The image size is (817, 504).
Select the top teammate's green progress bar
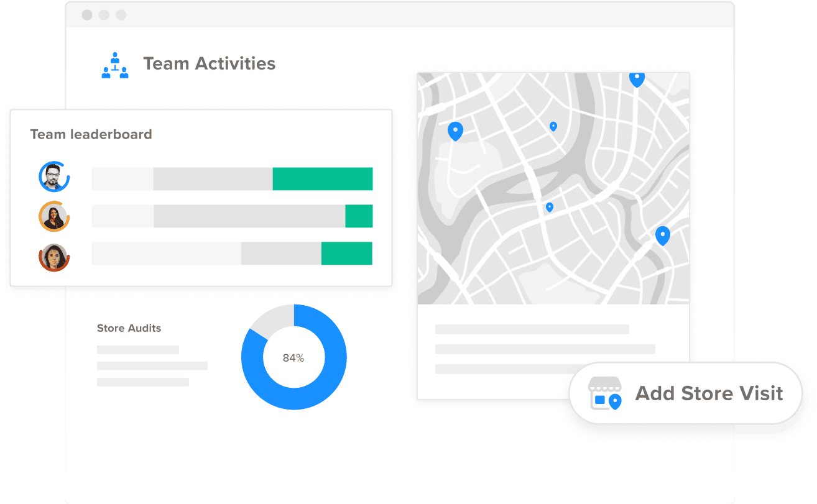click(322, 178)
